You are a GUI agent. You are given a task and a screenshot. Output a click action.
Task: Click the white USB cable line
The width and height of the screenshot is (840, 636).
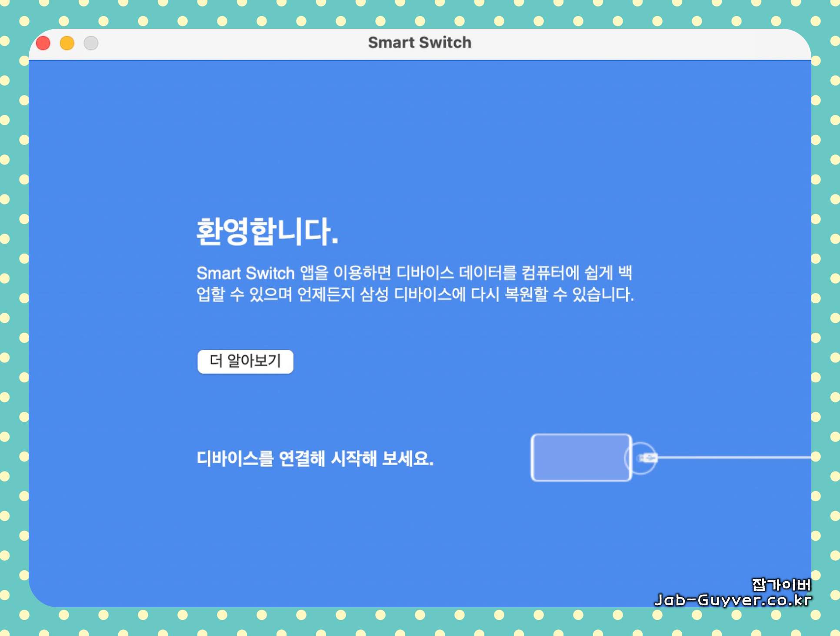click(x=735, y=457)
